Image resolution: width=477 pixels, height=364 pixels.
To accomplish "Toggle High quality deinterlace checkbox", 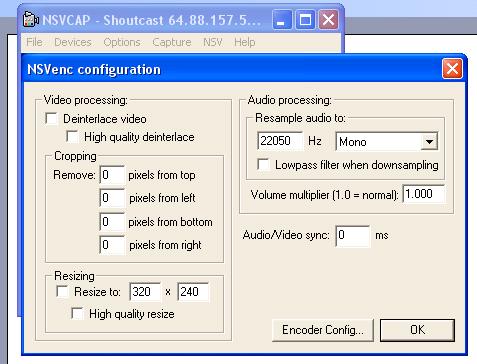I will (72, 136).
